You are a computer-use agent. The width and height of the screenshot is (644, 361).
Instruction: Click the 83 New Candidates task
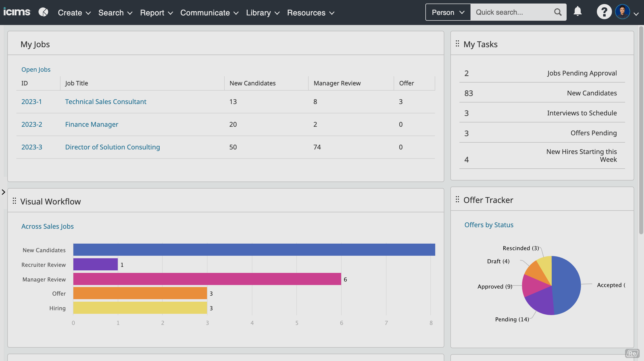click(542, 93)
